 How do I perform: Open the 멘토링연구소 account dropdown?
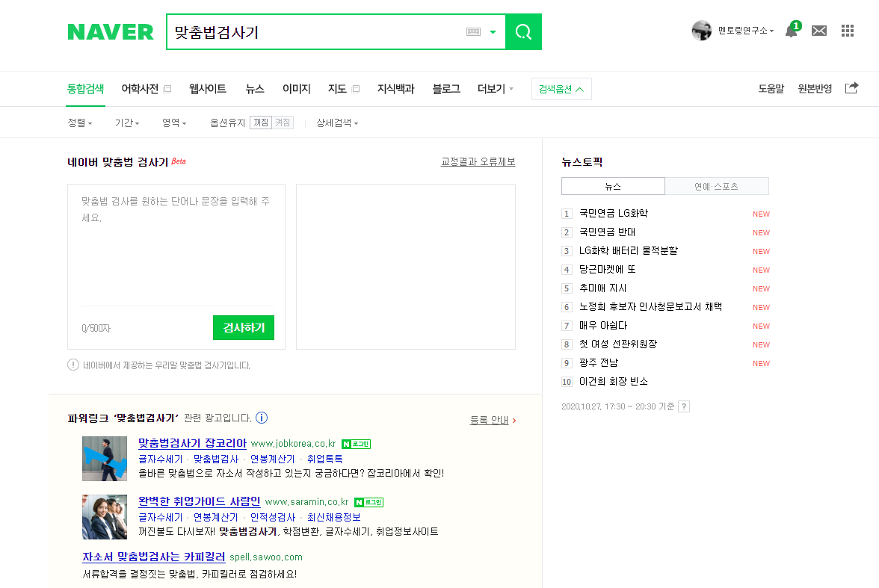point(746,31)
